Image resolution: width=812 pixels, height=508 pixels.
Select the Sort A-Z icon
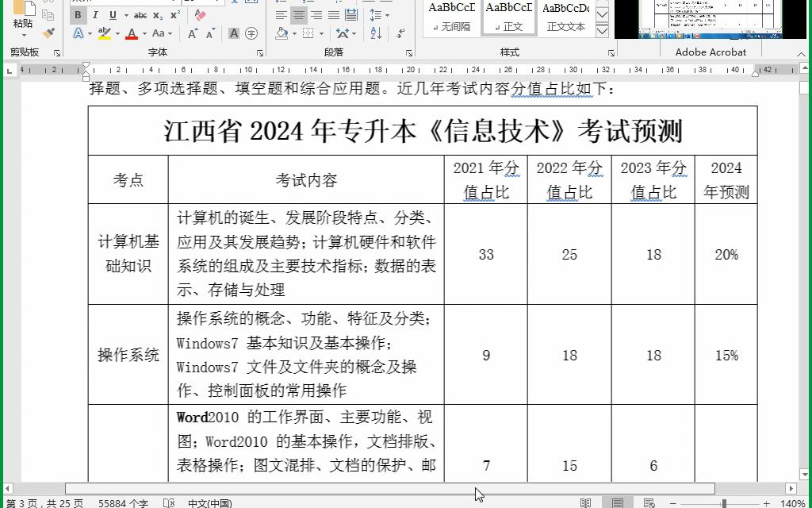click(x=375, y=33)
